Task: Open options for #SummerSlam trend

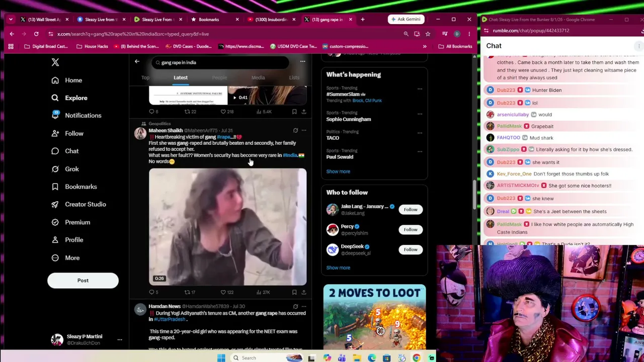Action: 420,89
